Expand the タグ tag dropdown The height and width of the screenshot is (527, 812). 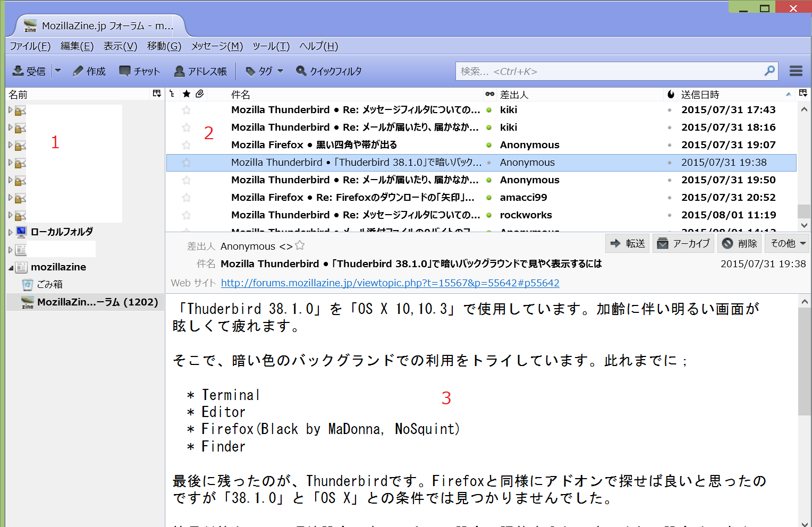(x=280, y=71)
